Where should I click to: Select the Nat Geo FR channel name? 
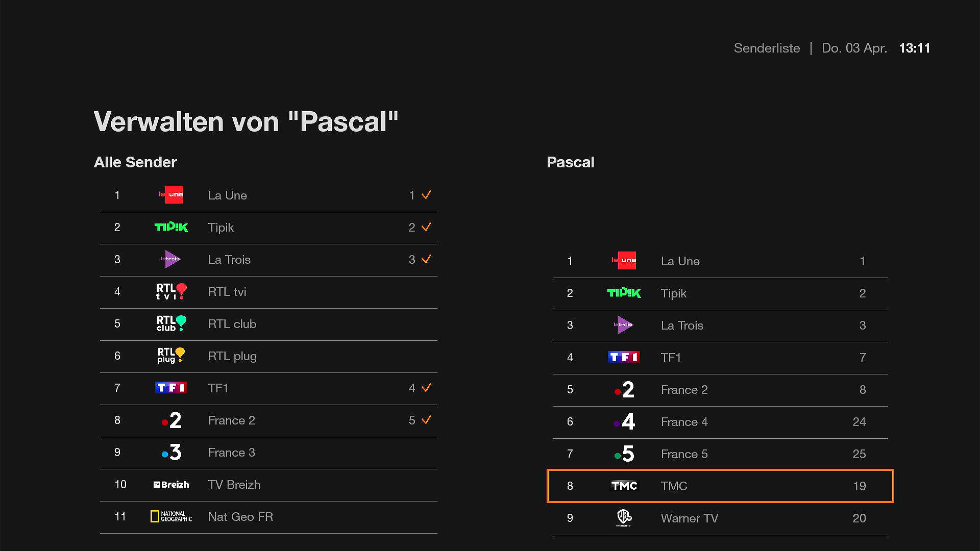tap(240, 517)
